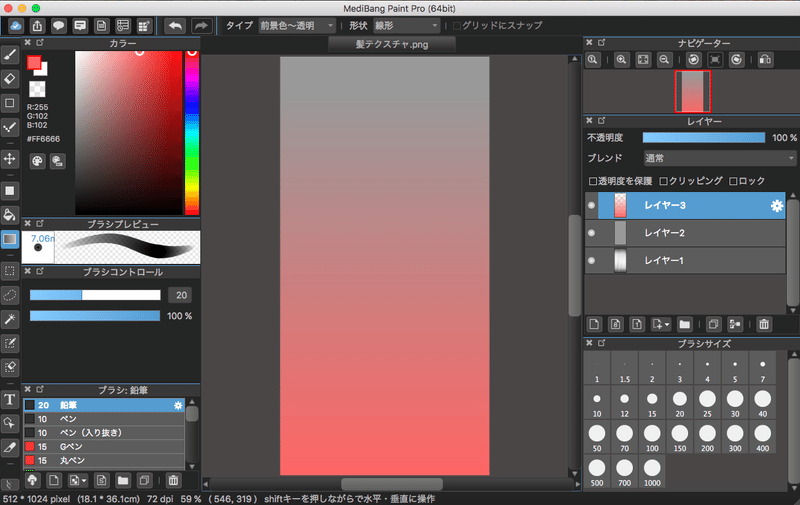Image resolution: width=800 pixels, height=505 pixels.
Task: Zoom in using Navigator plus magnifier
Action: pos(621,60)
